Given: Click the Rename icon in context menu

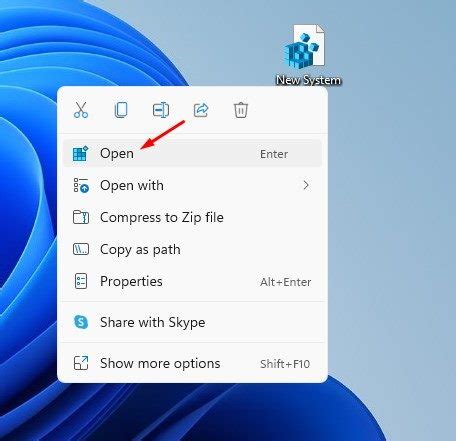Looking at the screenshot, I should click(161, 110).
